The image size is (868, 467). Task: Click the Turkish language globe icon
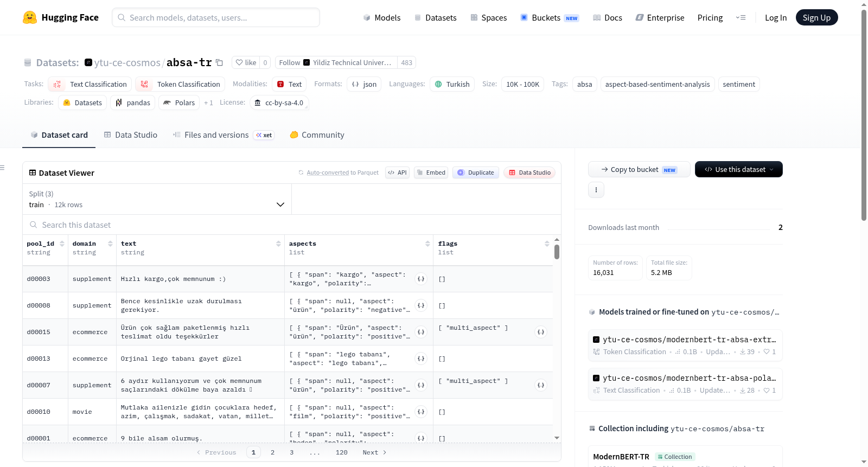(x=438, y=84)
